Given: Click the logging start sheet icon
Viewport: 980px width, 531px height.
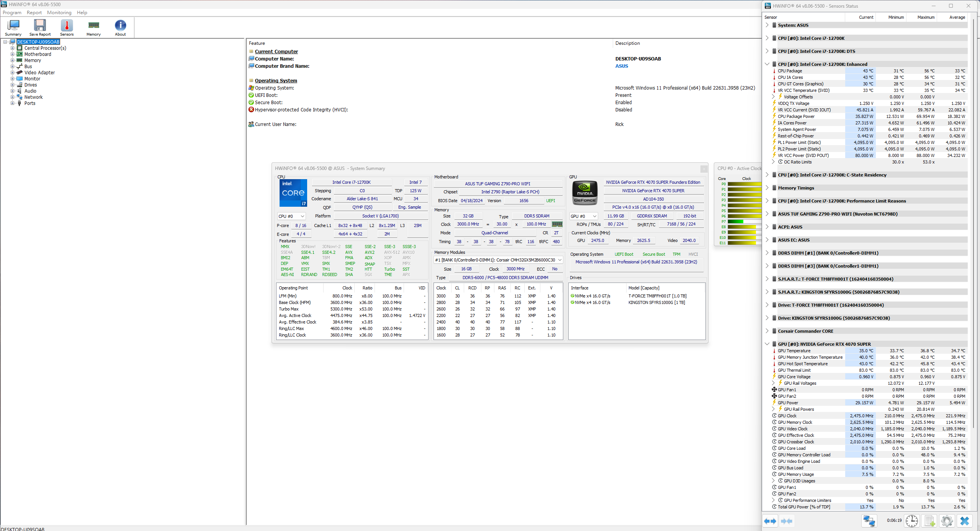Looking at the screenshot, I should coord(929,521).
